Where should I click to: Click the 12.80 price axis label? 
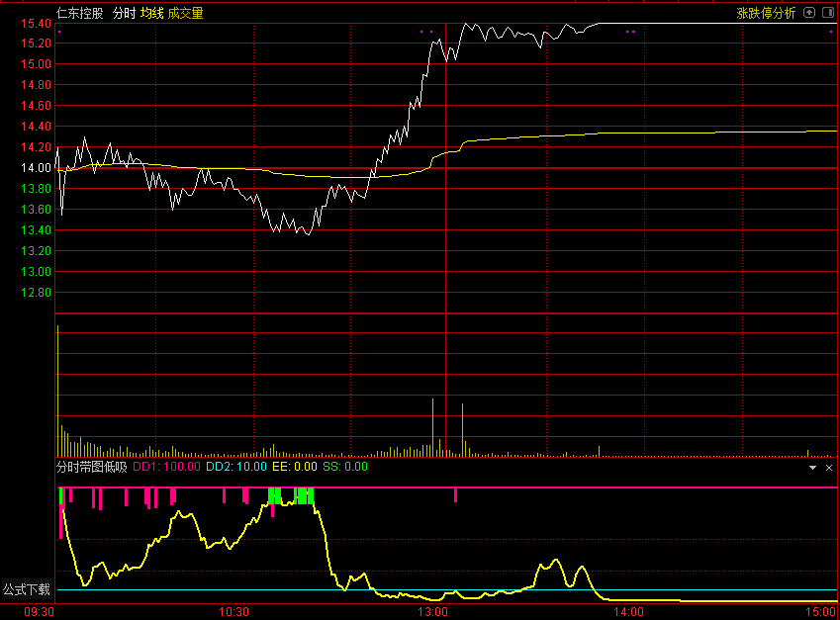pyautogui.click(x=36, y=293)
